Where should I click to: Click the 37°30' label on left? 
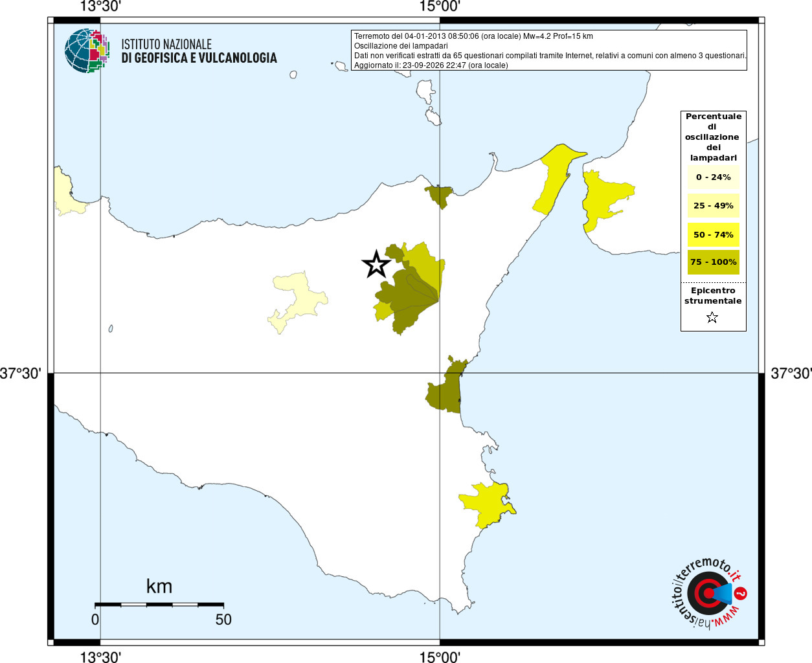click(21, 374)
